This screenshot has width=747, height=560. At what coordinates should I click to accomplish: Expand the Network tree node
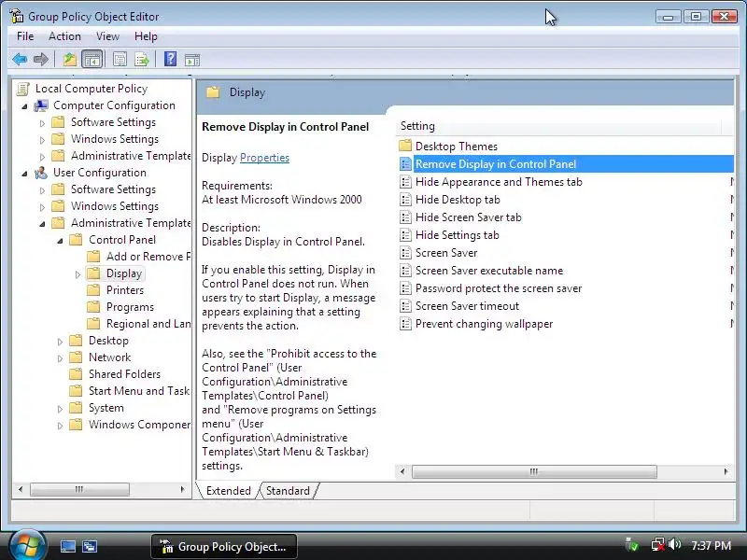(60, 358)
